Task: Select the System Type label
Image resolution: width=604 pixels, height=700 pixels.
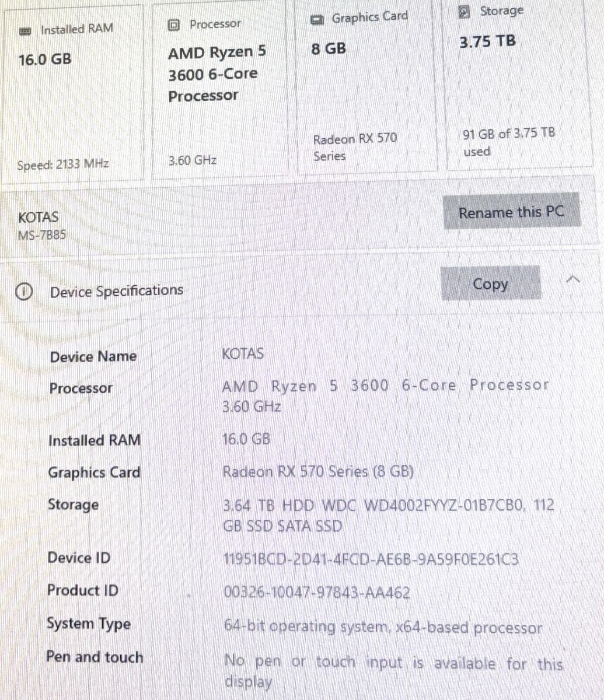Action: click(89, 624)
